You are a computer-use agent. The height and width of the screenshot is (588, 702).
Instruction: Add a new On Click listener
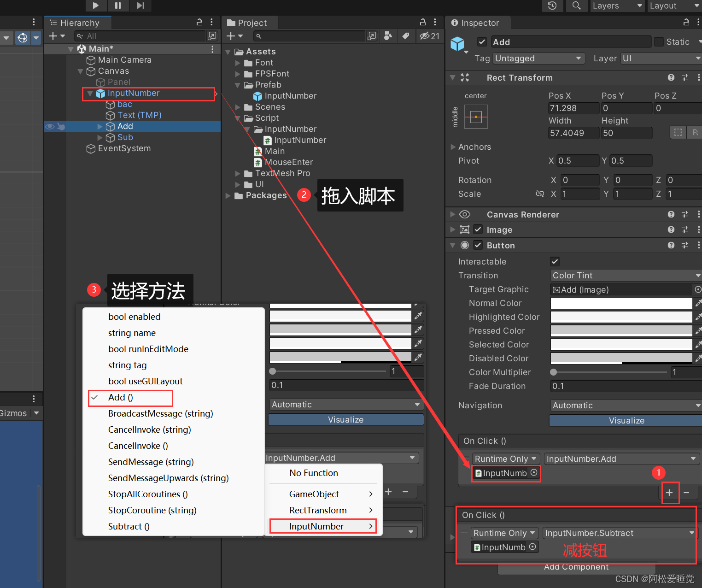pos(670,493)
